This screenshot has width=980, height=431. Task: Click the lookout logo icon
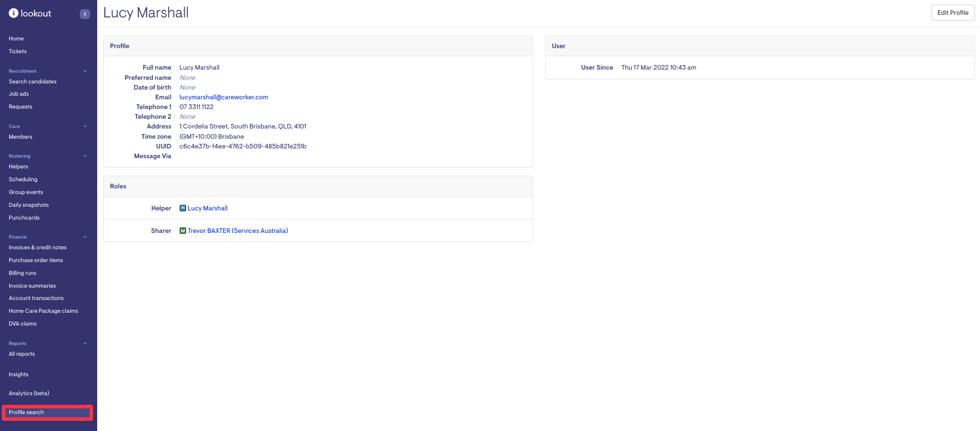(x=13, y=13)
